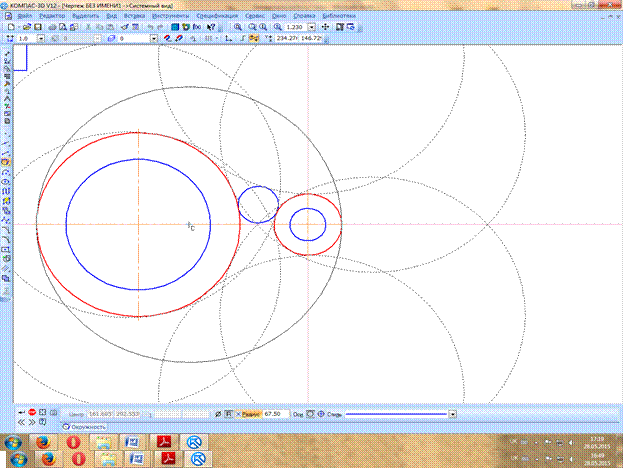The width and height of the screenshot is (623, 468).
Task: Switch to diameter input mode
Action: (x=218, y=414)
